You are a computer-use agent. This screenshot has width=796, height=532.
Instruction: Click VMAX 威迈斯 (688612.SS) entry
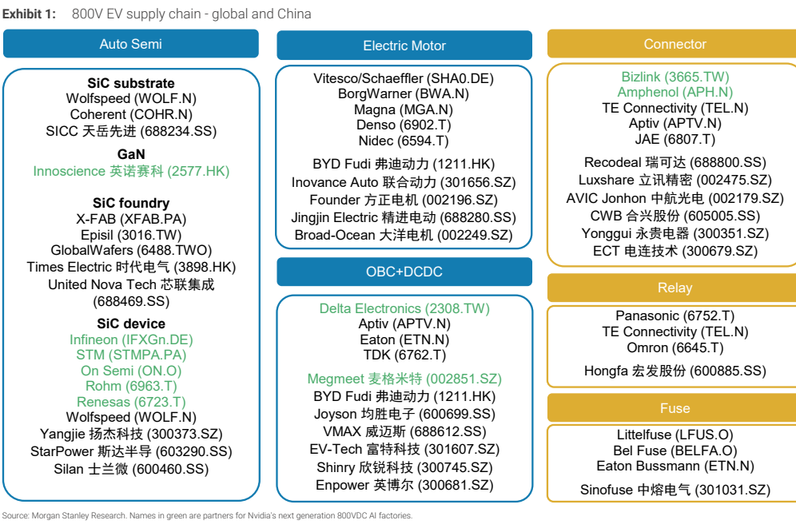coord(404,431)
